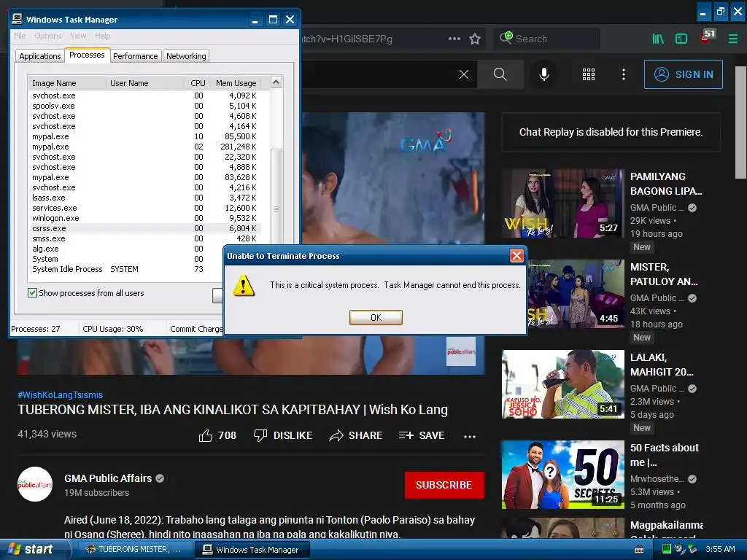747x560 pixels.
Task: Switch to the Networking tab in Task Manager
Action: pyautogui.click(x=186, y=56)
